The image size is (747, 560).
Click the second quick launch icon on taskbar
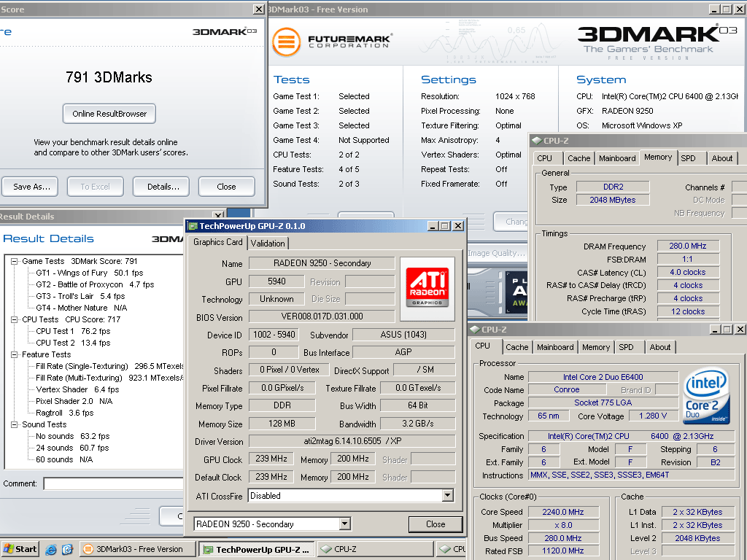67,550
